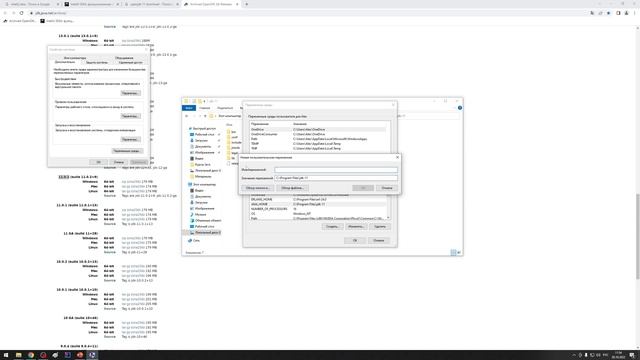Viewport: 640px width, 360px height.
Task: Switch Explorer to details view icon
Action: point(453,253)
